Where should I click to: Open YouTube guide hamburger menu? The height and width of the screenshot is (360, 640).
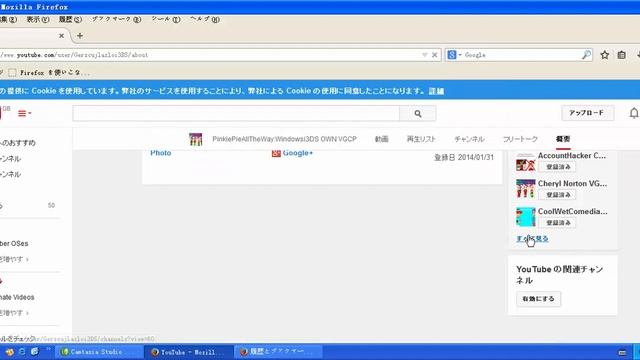[x=24, y=113]
